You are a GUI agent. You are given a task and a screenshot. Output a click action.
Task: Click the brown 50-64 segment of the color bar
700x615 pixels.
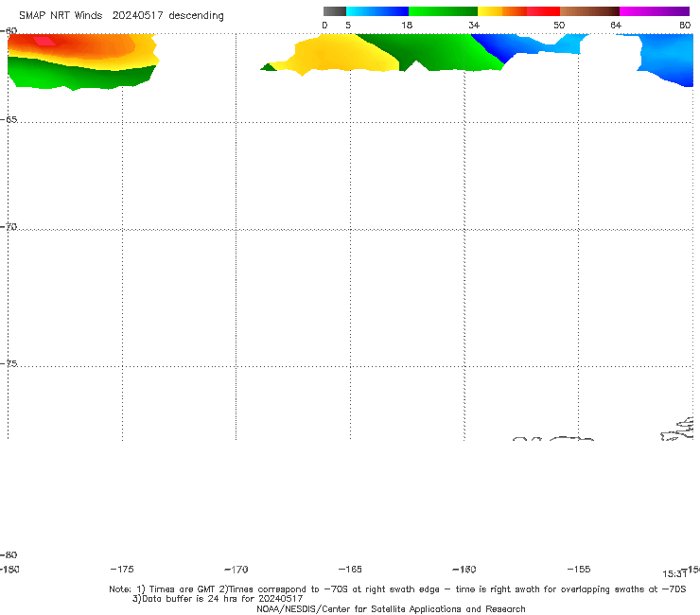589,11
